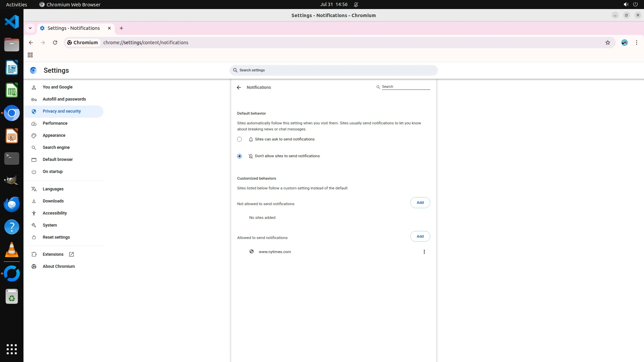
Task: Click the profile avatar icon
Action: coord(624,43)
